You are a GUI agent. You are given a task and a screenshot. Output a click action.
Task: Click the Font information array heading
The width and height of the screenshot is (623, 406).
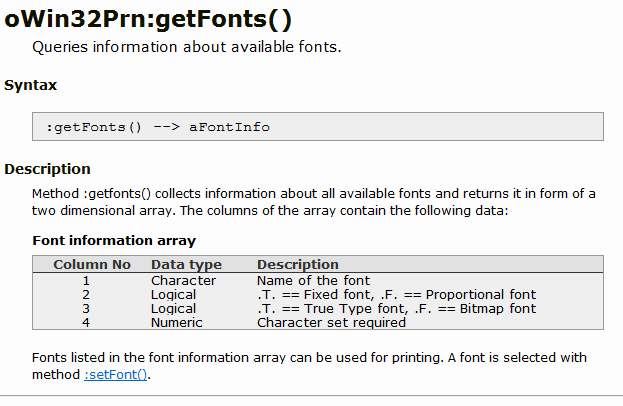114,241
